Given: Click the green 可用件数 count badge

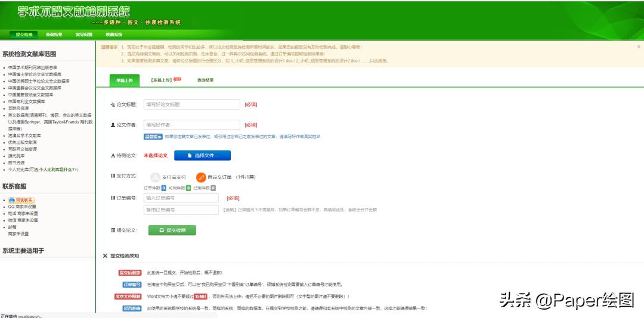Looking at the screenshot, I should point(188,188).
